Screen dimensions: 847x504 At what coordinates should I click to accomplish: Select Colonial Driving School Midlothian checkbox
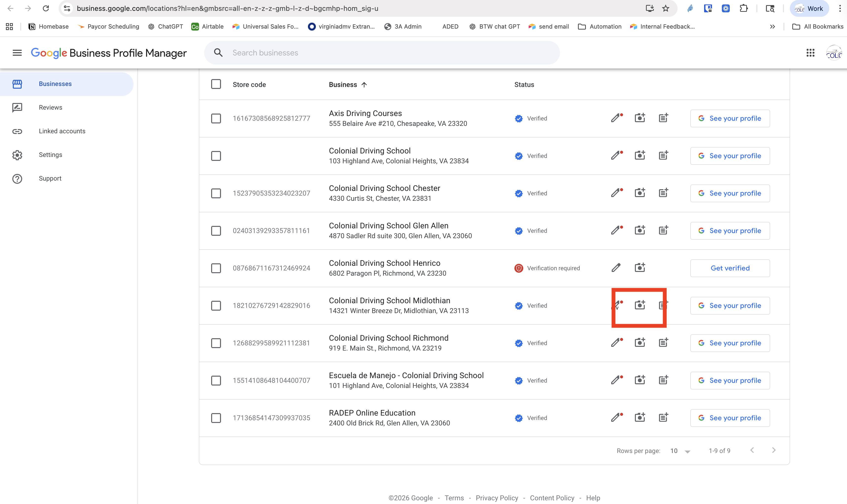coord(216,306)
